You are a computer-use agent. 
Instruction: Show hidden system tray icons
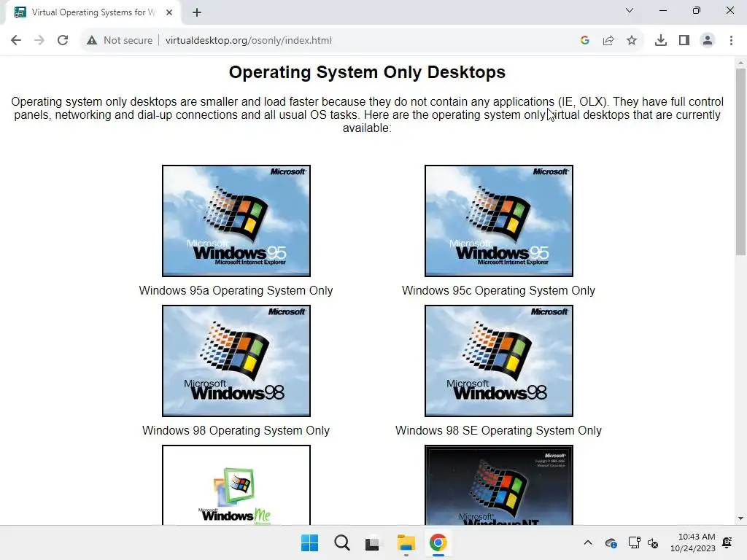click(x=588, y=542)
